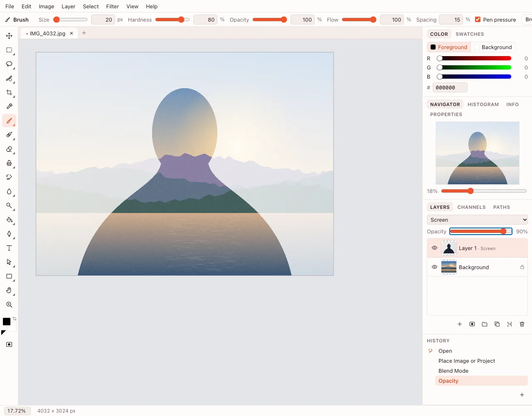Image resolution: width=532 pixels, height=416 pixels.
Task: Switch to the Channels tab
Action: coord(471,207)
